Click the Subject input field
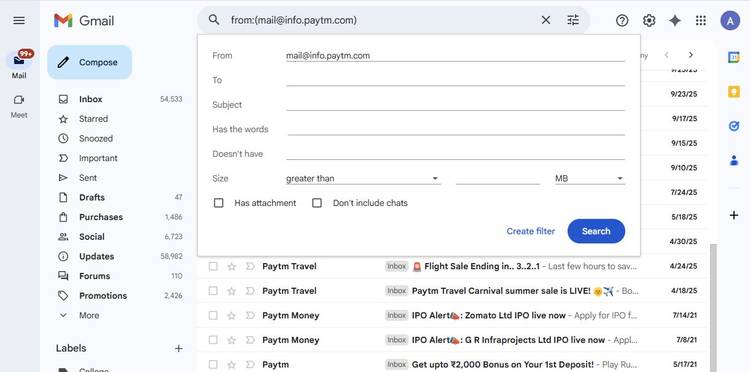The height and width of the screenshot is (372, 750). tap(455, 105)
